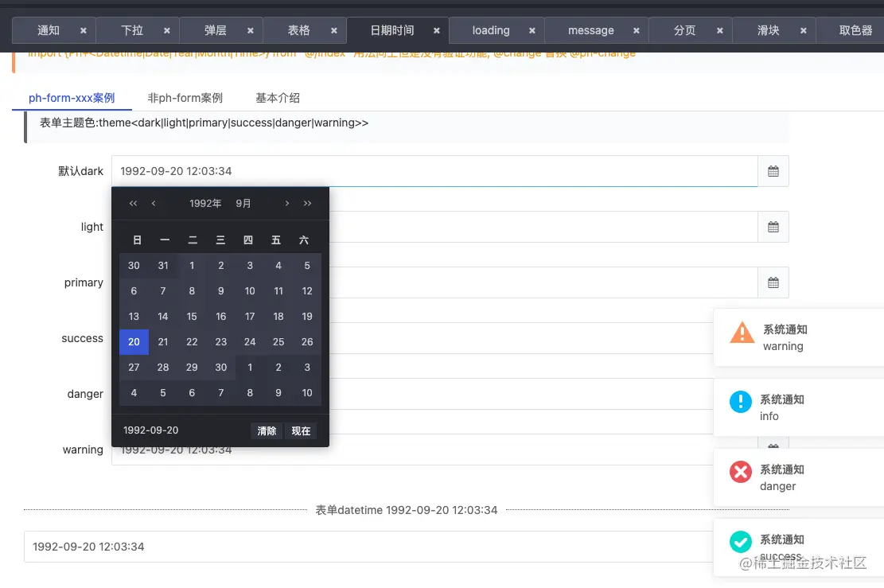The width and height of the screenshot is (884, 588).
Task: Switch to the 通知 tab
Action: pyautogui.click(x=48, y=30)
